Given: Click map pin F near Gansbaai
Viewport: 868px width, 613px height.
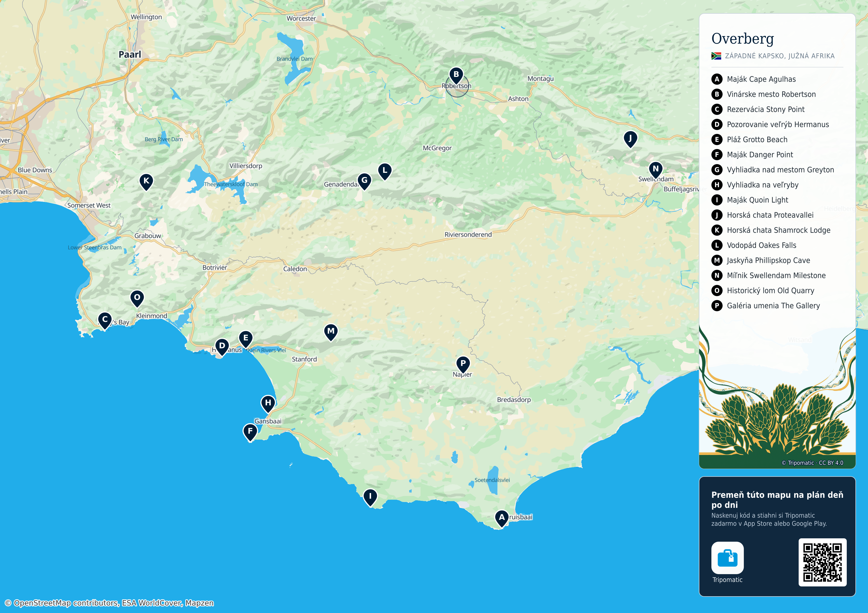Looking at the screenshot, I should tap(250, 433).
